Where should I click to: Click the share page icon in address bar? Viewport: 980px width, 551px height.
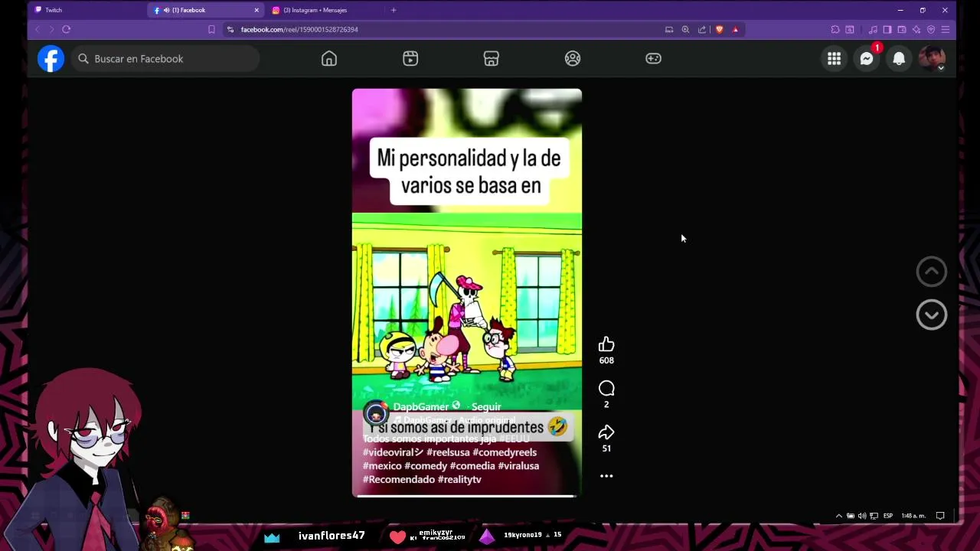702,29
